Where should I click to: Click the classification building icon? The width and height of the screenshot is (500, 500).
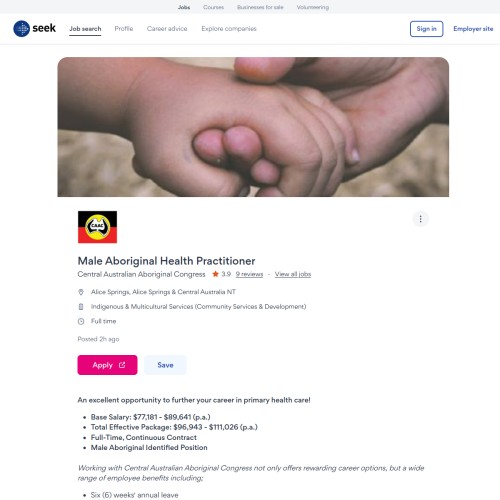coord(81,307)
